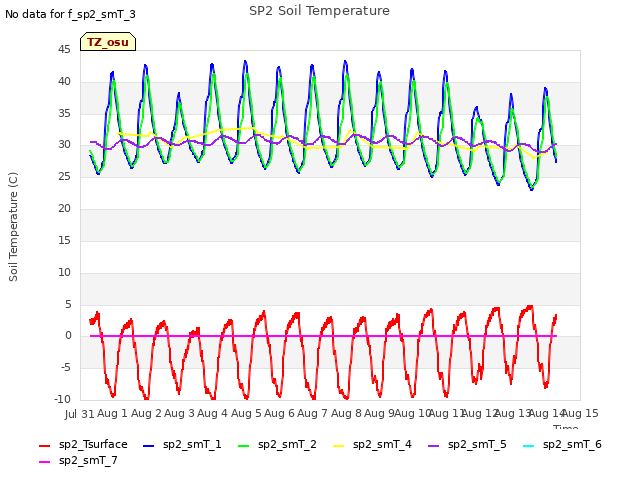Click the Aug 2 x-axis tick label

[x=146, y=413]
